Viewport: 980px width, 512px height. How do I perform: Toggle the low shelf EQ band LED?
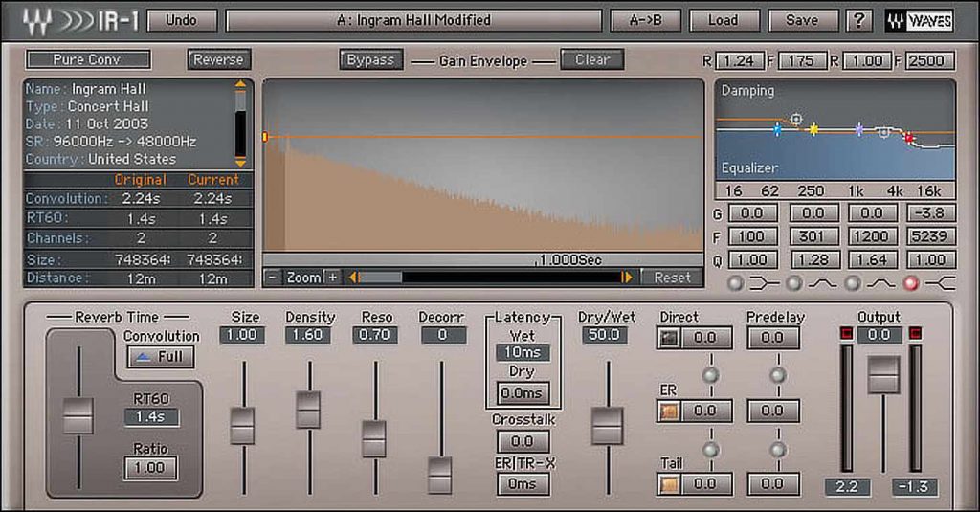(x=736, y=283)
